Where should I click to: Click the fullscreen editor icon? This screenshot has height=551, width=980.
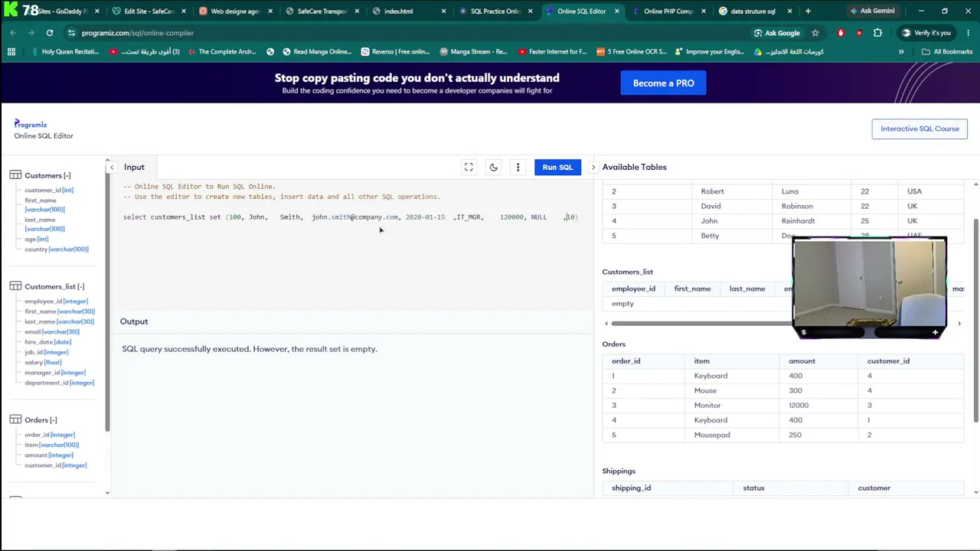tap(469, 167)
